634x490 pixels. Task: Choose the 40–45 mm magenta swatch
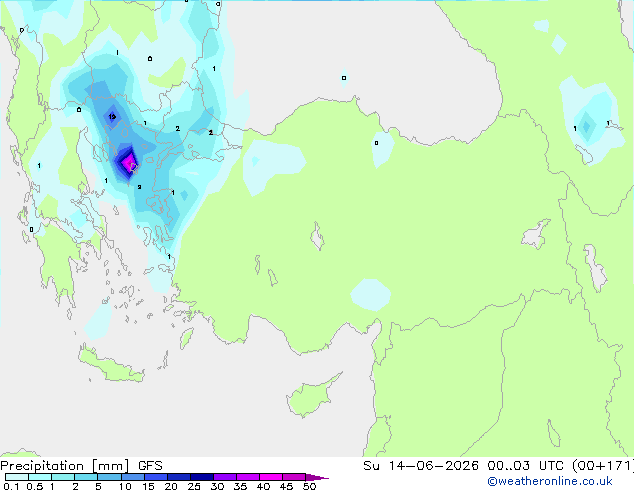(271, 477)
